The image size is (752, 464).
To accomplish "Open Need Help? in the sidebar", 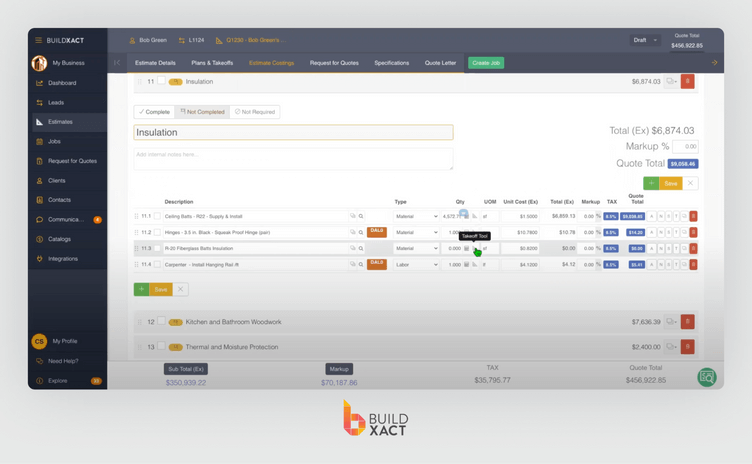I will click(63, 361).
